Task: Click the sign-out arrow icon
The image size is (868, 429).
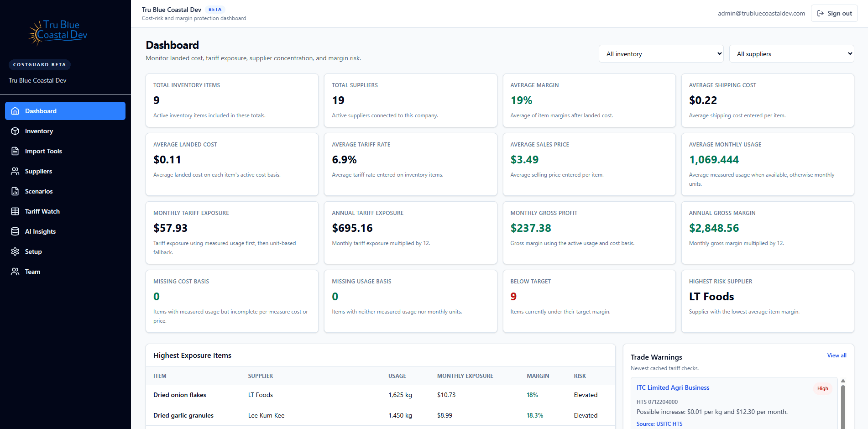Action: click(x=821, y=13)
